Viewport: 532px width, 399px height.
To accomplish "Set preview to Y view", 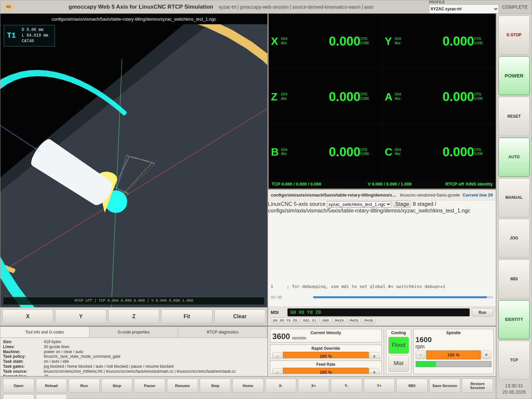I will pyautogui.click(x=81, y=317).
